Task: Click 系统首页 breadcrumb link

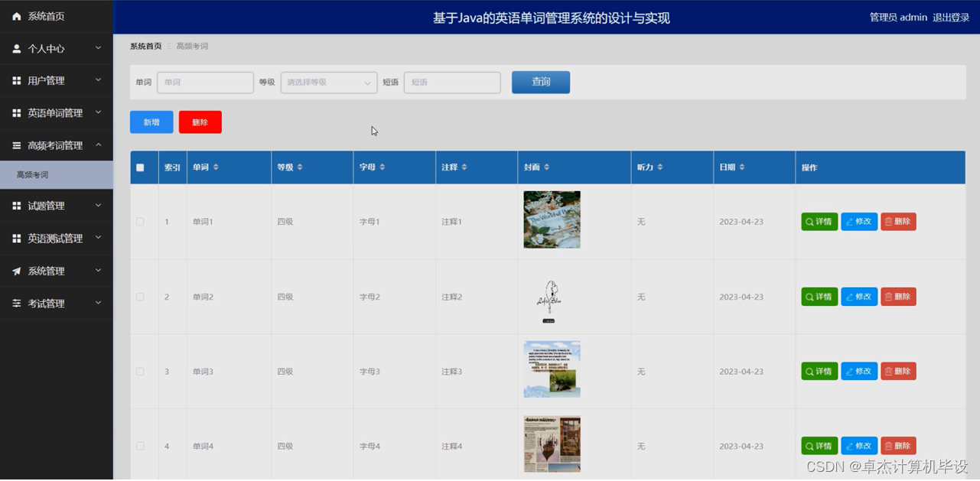Action: (145, 47)
